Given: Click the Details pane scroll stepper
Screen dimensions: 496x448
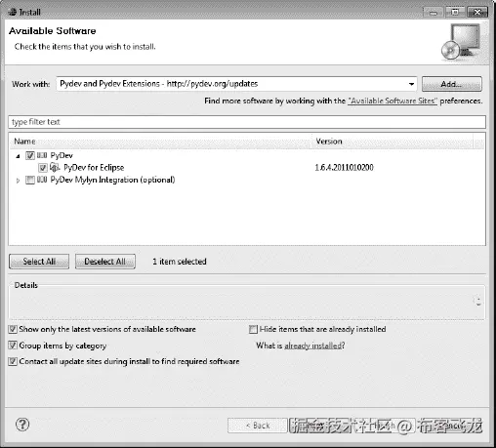Looking at the screenshot, I should coord(478,301).
